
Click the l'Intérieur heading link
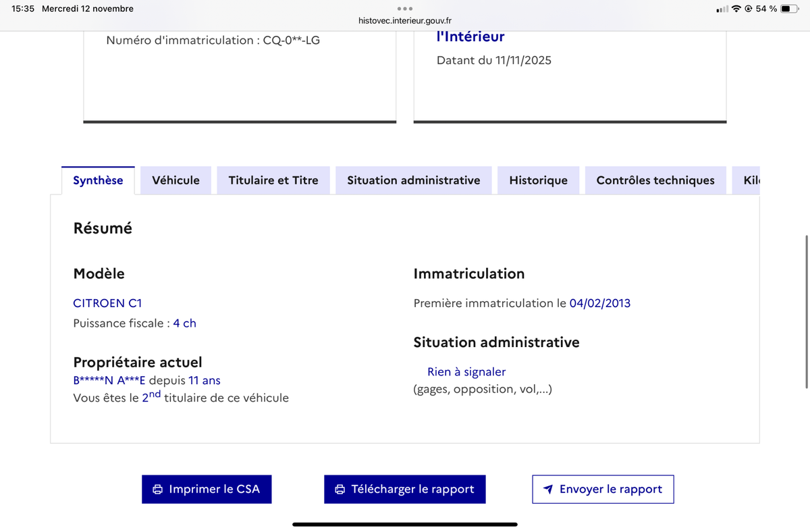(x=470, y=36)
